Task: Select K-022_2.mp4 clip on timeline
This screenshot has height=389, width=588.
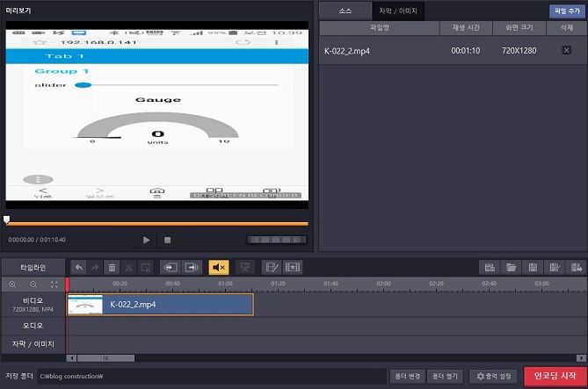Action: coord(160,305)
